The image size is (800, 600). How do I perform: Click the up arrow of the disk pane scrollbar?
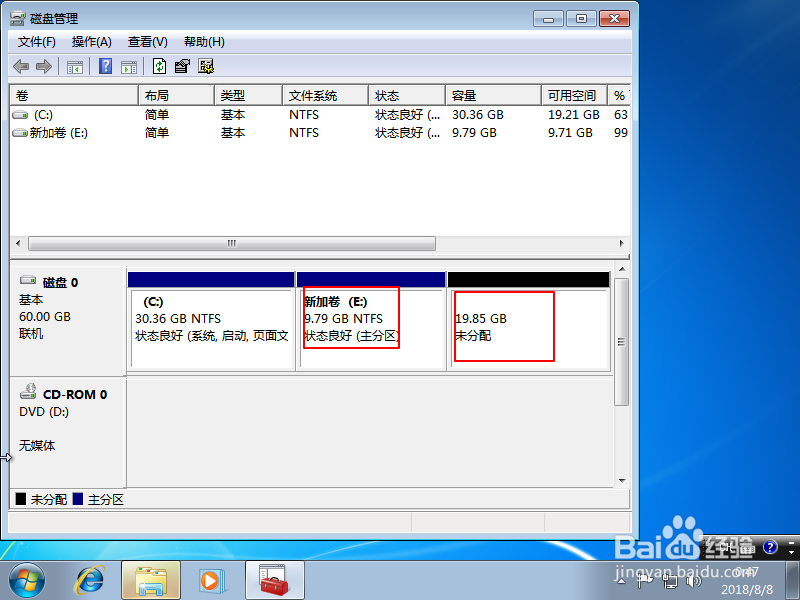pos(622,269)
